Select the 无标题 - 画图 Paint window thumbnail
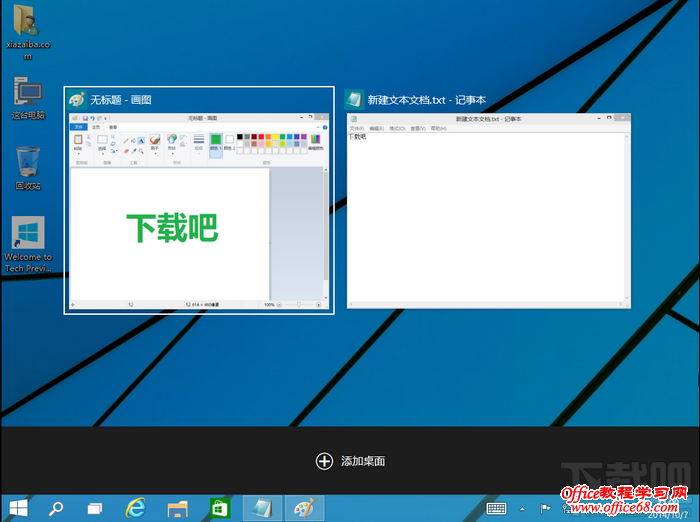Viewport: 700px width, 522px height. click(199, 200)
